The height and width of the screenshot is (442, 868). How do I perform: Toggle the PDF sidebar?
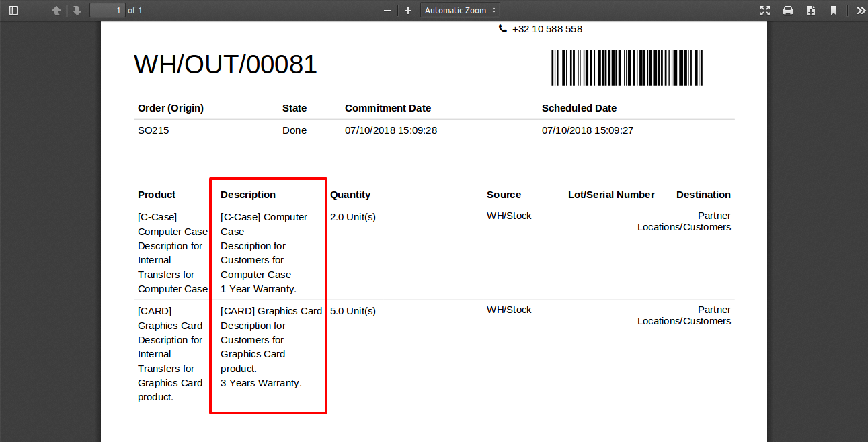(13, 11)
